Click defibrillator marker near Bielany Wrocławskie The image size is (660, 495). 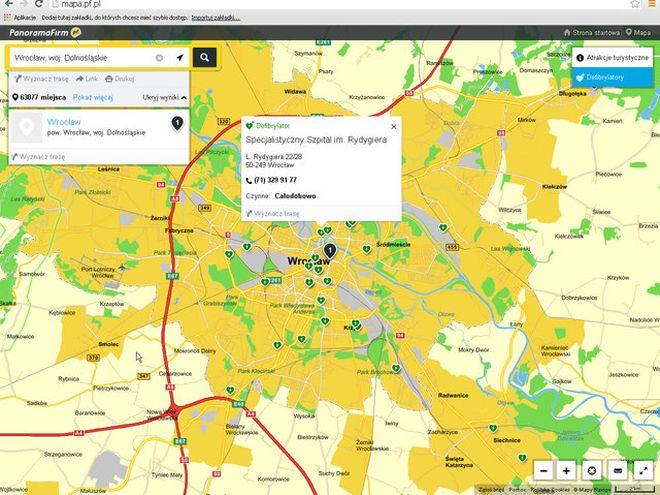pos(230,390)
